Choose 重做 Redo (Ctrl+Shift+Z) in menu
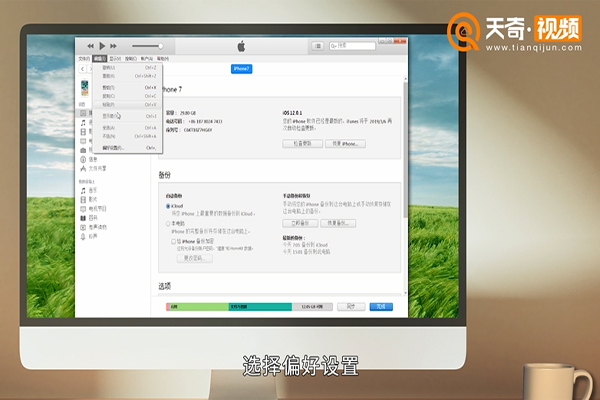This screenshot has width=600, height=400. (128, 76)
